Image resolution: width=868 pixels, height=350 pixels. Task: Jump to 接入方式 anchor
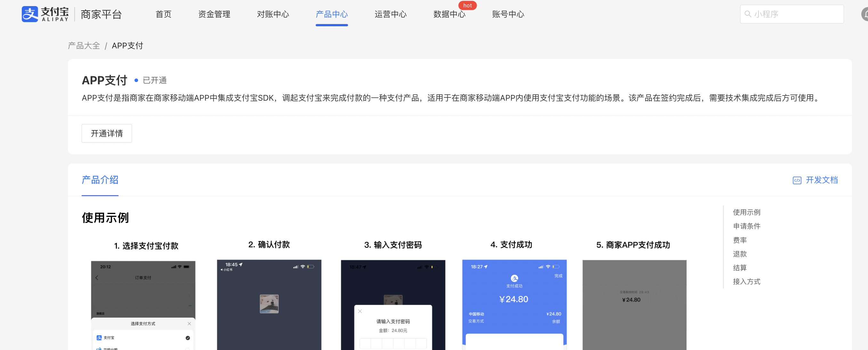[x=746, y=281]
